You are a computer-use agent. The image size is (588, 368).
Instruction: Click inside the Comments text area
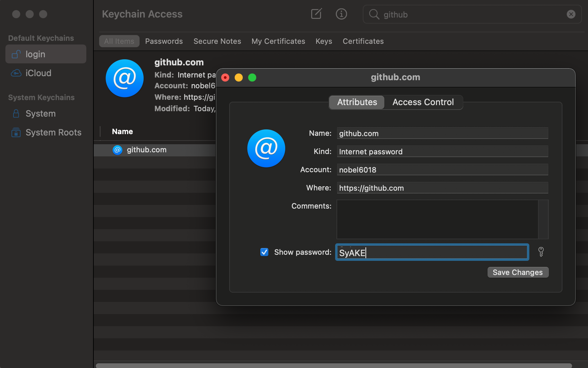tap(437, 219)
